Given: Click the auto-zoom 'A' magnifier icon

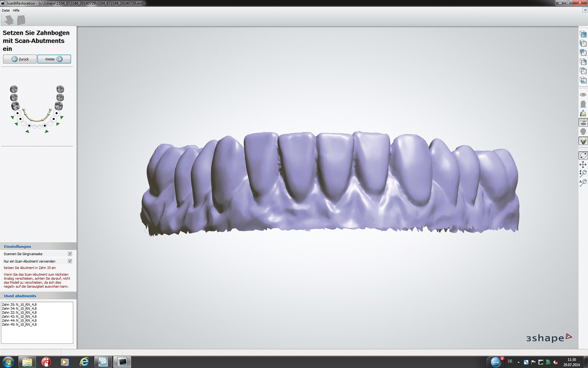Looking at the screenshot, I should click(x=583, y=183).
